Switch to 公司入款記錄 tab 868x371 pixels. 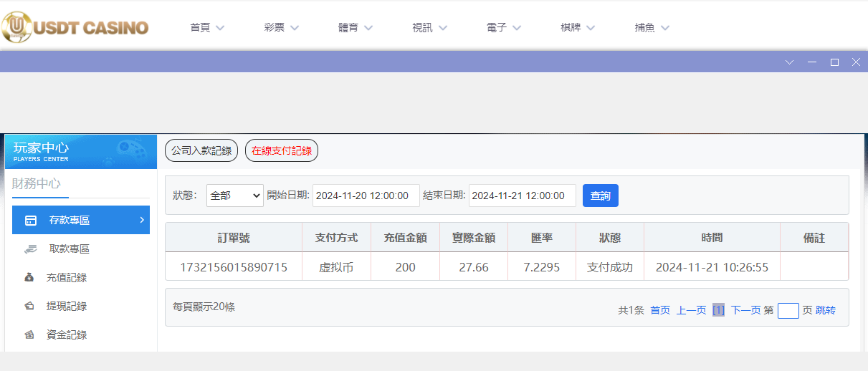coord(201,150)
